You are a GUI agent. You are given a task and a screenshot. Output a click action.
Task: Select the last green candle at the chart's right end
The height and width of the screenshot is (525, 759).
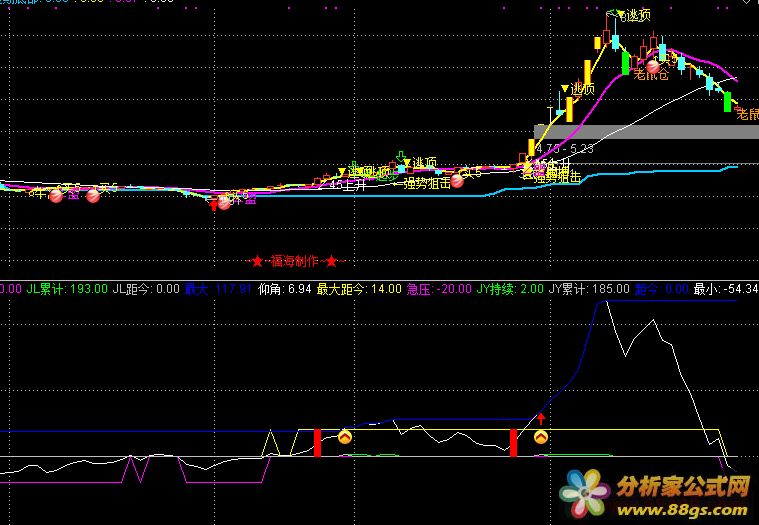pyautogui.click(x=728, y=102)
